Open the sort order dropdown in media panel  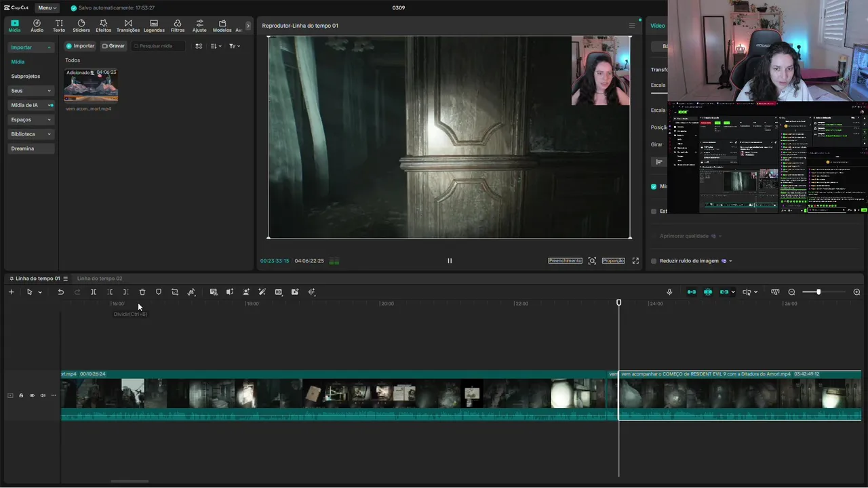click(x=216, y=46)
